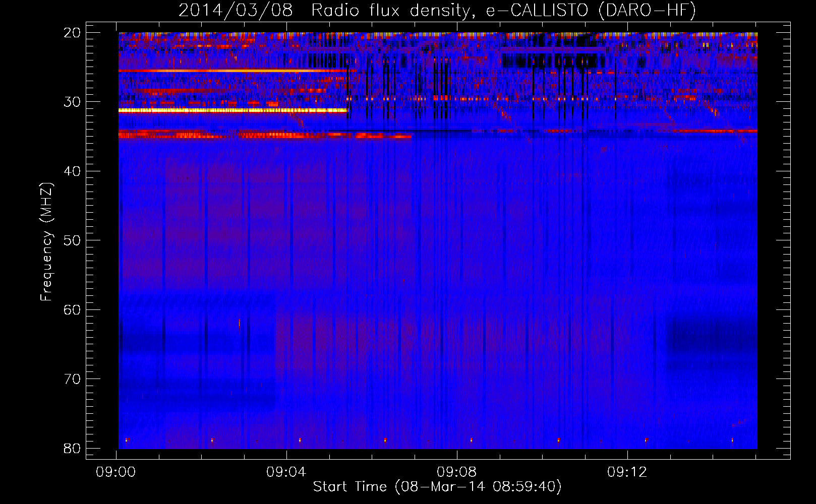Image resolution: width=816 pixels, height=504 pixels.
Task: Click the bright yellow-white emission band near 31 MHz
Action: [233, 110]
